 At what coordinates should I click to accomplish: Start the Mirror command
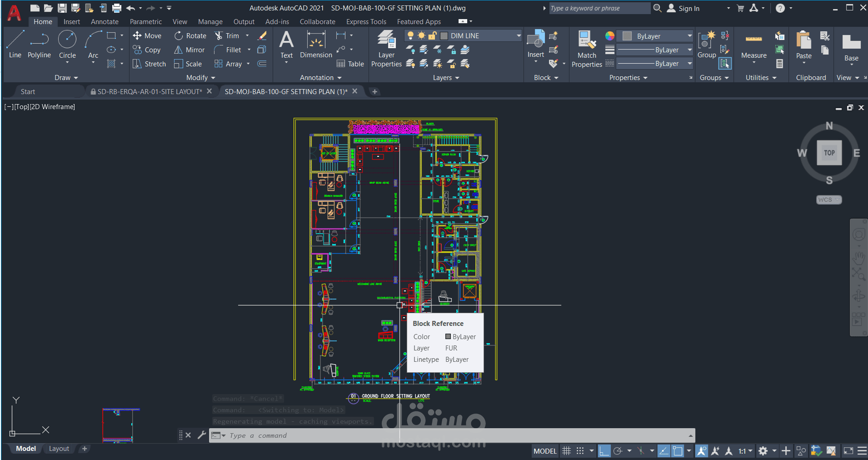point(190,50)
